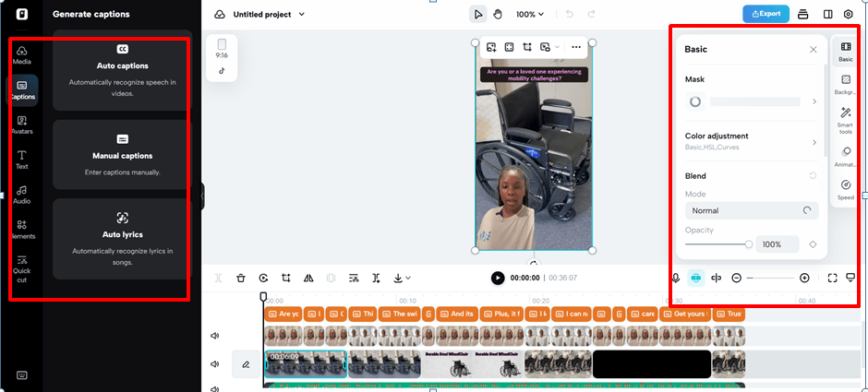This screenshot has width=868, height=392.
Task: Click the delete trash icon in timeline toolbar
Action: point(240,278)
